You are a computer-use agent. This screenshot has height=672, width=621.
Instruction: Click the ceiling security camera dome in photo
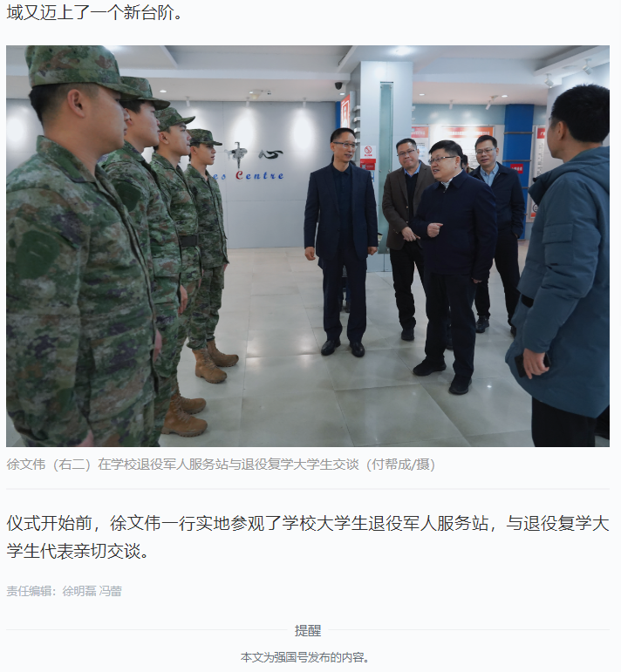pyautogui.click(x=338, y=85)
